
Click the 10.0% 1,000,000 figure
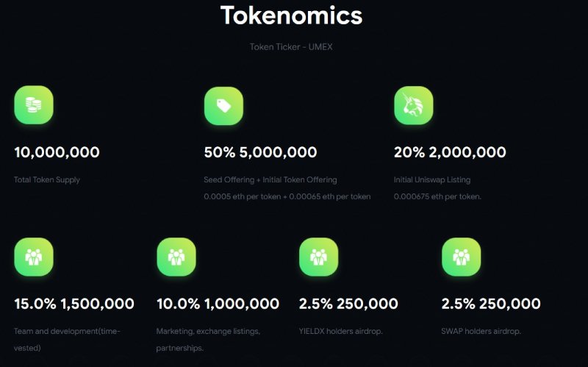pyautogui.click(x=218, y=304)
